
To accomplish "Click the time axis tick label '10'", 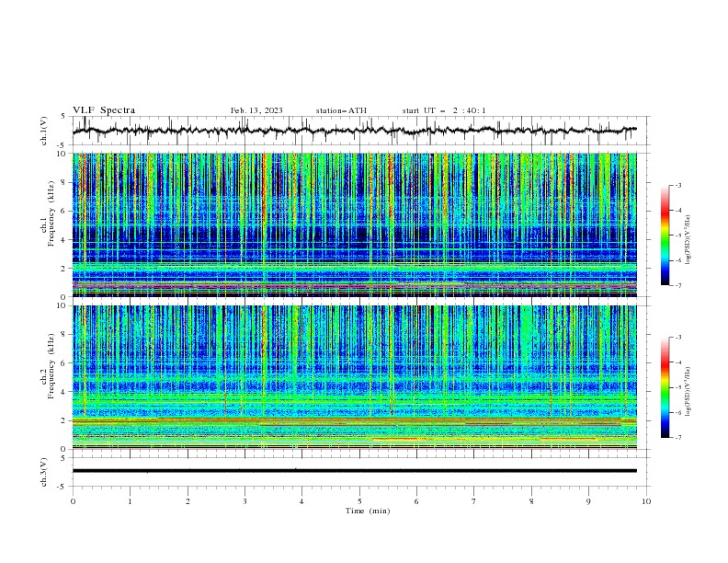I will [646, 501].
